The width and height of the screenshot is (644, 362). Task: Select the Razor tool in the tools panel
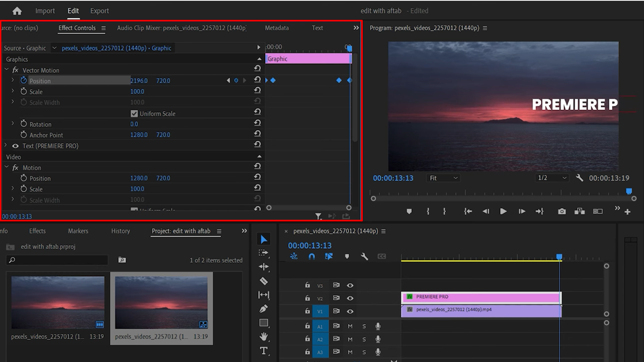tap(264, 281)
